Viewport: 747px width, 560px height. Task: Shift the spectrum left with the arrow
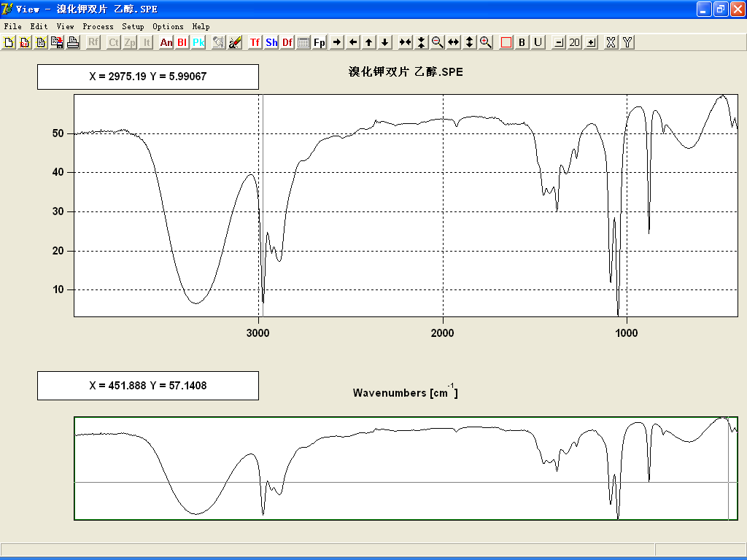(353, 42)
